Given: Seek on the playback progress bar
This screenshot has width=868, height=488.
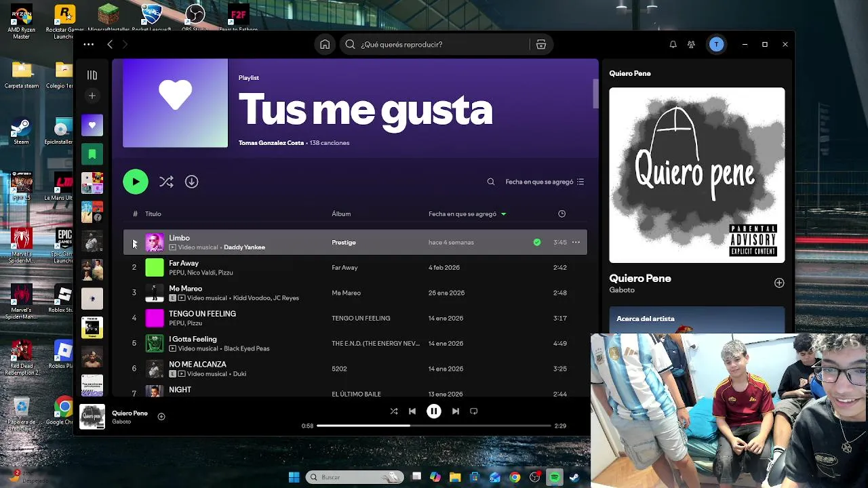Looking at the screenshot, I should (434, 426).
